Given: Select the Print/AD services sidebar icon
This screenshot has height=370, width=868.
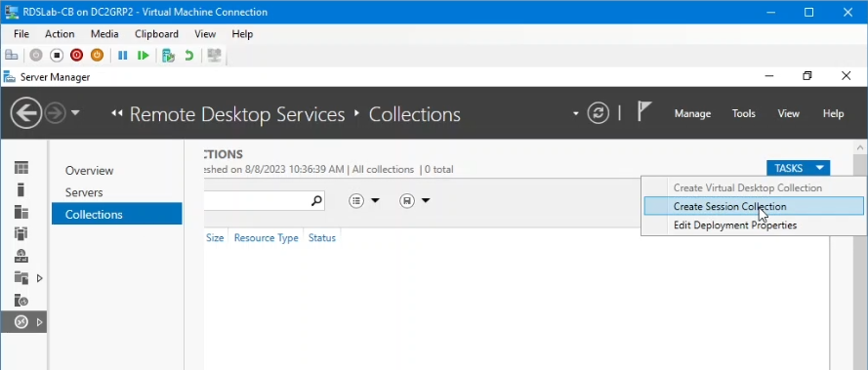Looking at the screenshot, I should [x=21, y=301].
